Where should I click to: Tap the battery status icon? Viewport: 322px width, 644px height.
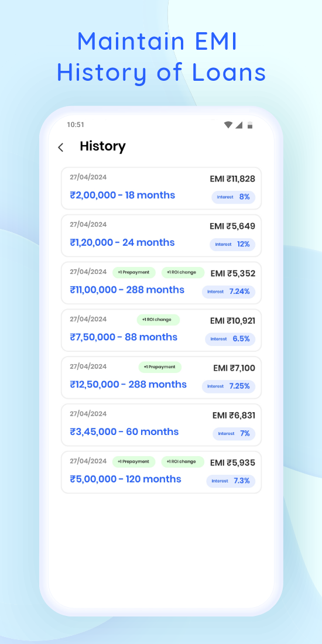click(250, 125)
